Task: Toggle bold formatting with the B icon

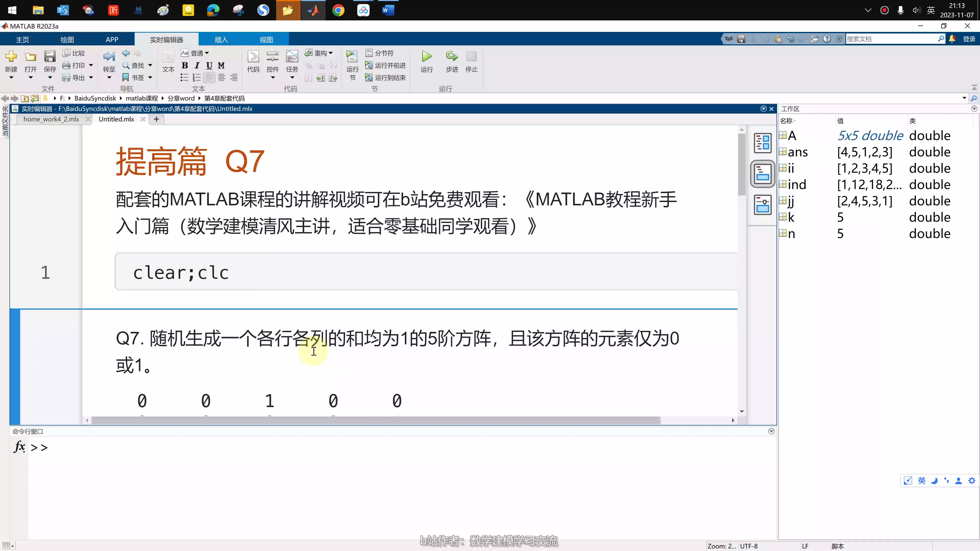Action: 185,65
